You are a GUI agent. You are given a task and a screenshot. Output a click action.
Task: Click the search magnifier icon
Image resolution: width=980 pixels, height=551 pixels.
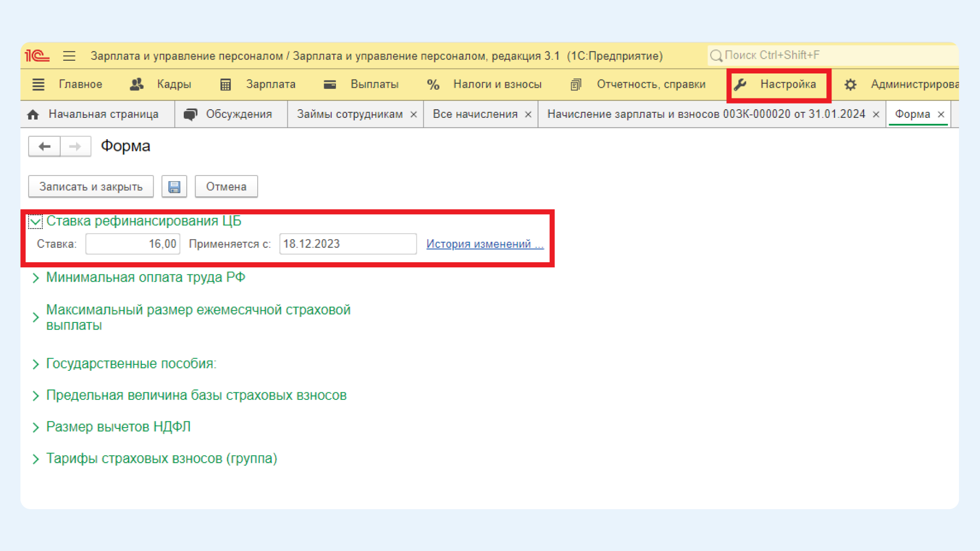[716, 56]
